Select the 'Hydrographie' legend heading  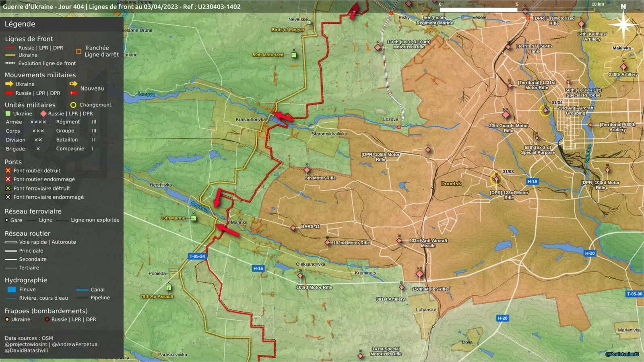[26, 280]
